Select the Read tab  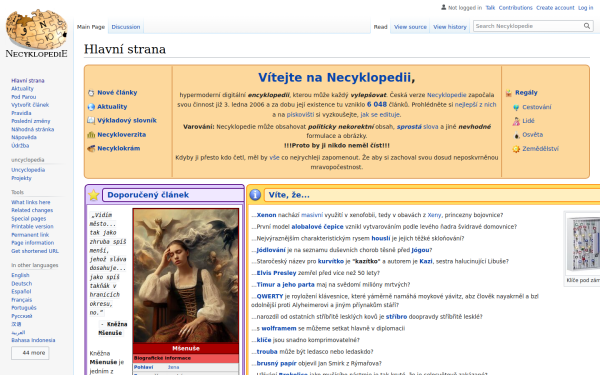coord(380,27)
